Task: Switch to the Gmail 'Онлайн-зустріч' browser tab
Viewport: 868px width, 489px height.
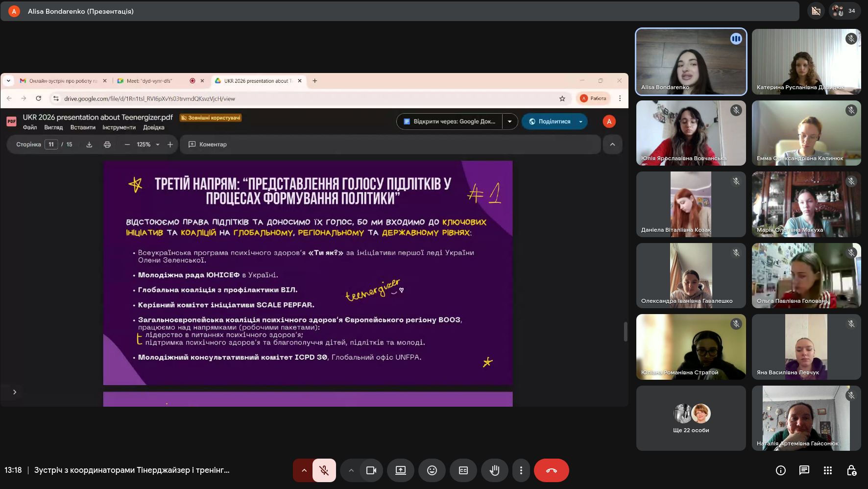Action: [x=63, y=81]
